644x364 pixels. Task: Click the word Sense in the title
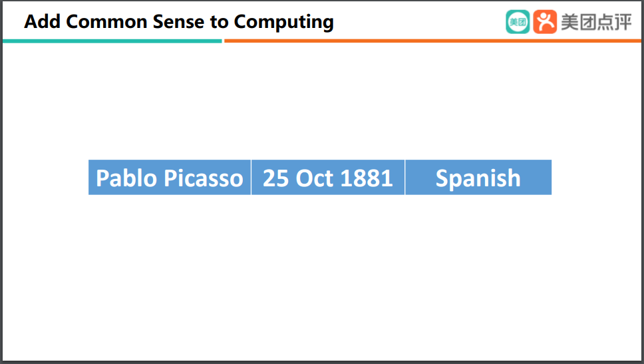point(178,22)
